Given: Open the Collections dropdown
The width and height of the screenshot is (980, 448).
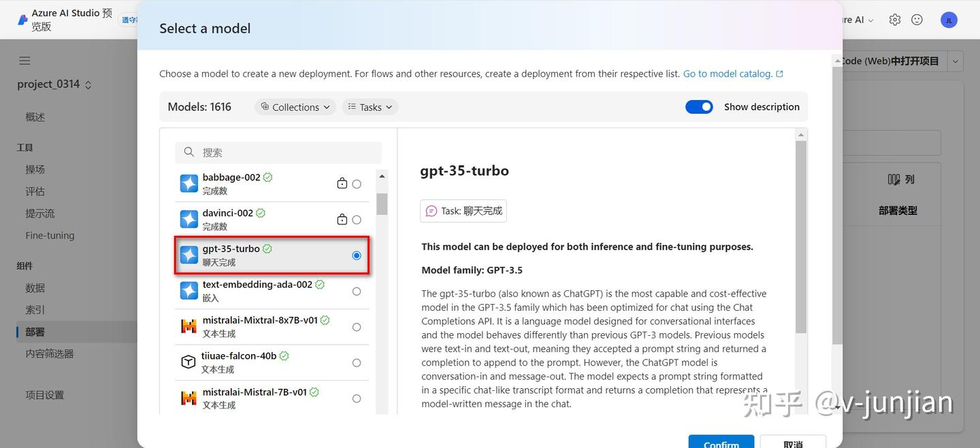Looking at the screenshot, I should tap(295, 107).
